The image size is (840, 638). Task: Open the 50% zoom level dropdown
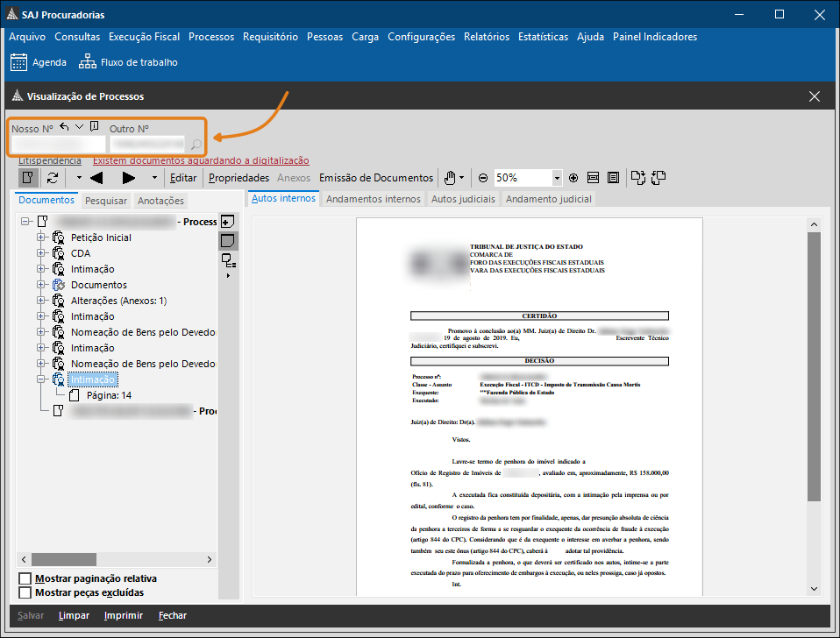click(556, 178)
